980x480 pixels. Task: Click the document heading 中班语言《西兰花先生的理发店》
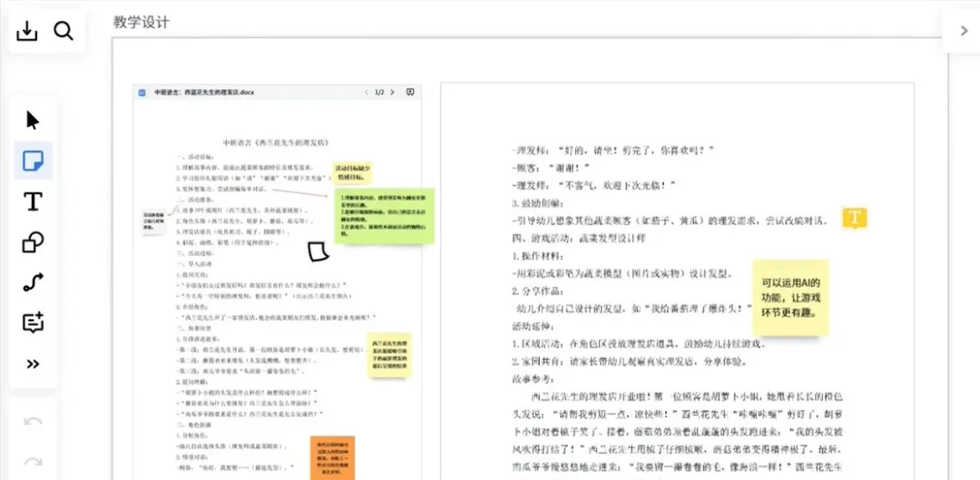click(x=277, y=142)
